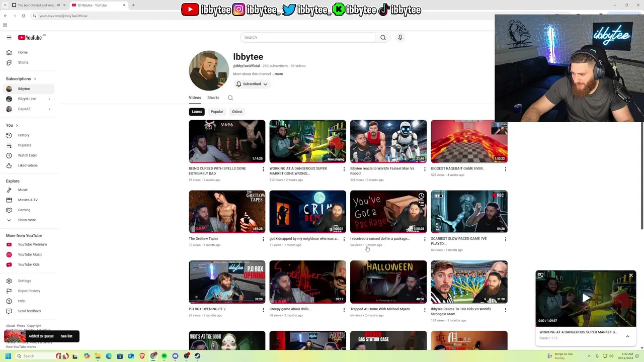Image resolution: width=644 pixels, height=362 pixels.
Task: Open Steam from the taskbar
Action: coord(197,356)
